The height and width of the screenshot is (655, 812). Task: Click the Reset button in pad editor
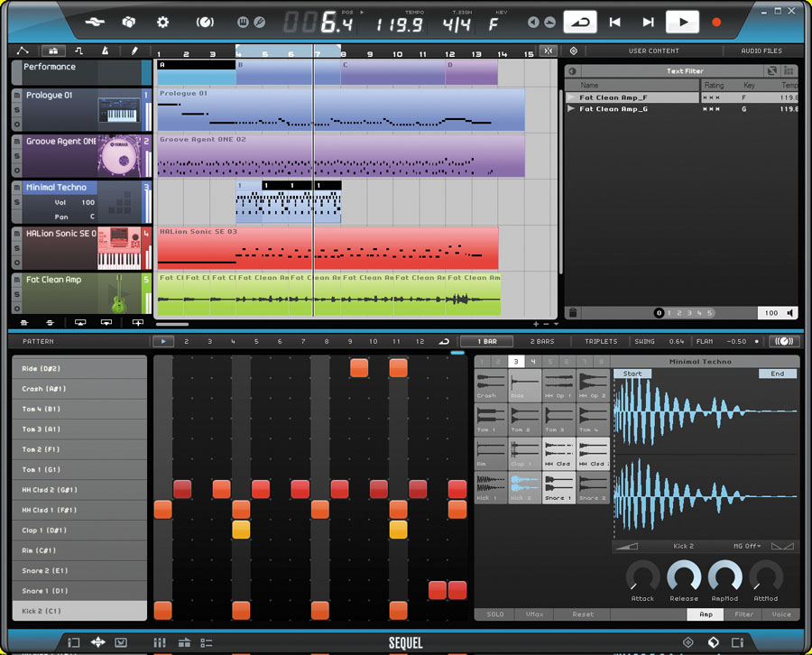[583, 614]
